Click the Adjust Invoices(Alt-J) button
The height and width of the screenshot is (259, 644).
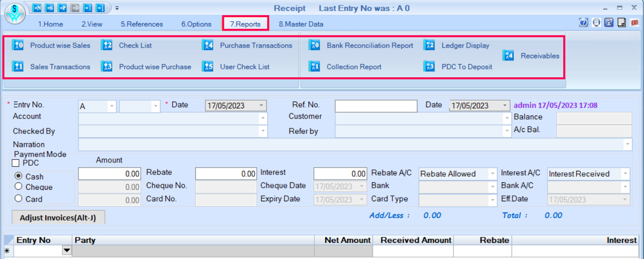(58, 217)
